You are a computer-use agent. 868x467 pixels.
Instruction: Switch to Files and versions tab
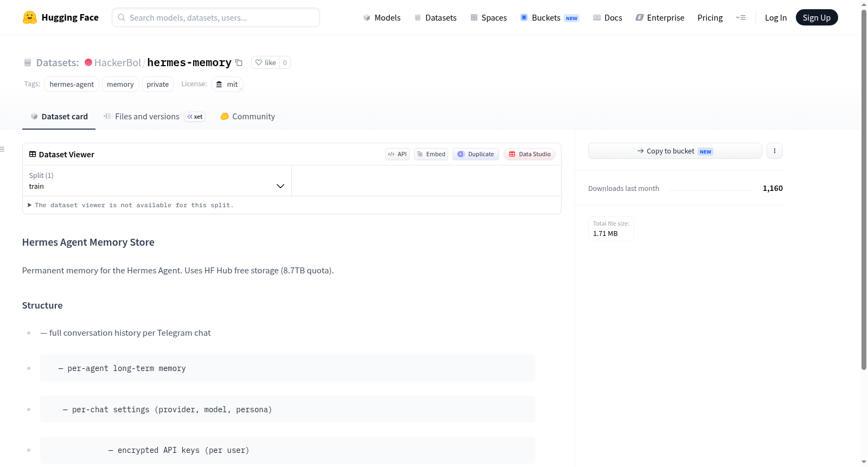coord(154,117)
